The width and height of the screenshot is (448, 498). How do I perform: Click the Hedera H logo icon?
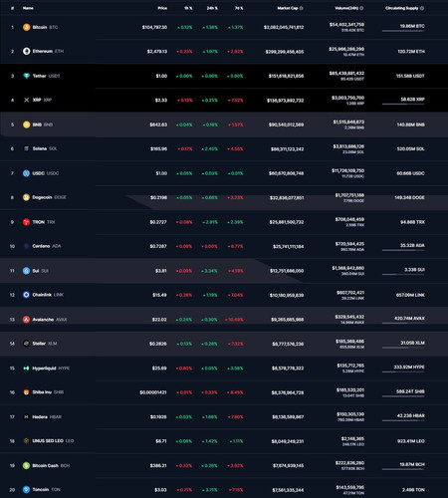tap(26, 416)
